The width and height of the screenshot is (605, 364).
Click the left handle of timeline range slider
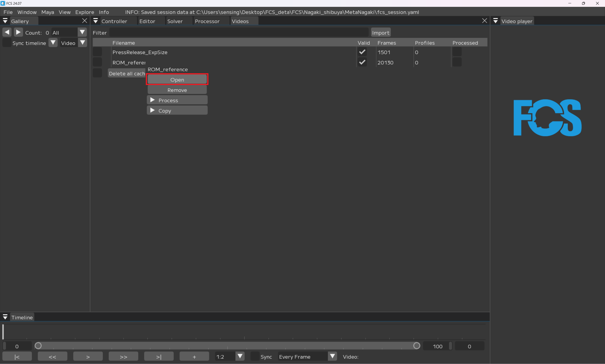[x=38, y=346]
